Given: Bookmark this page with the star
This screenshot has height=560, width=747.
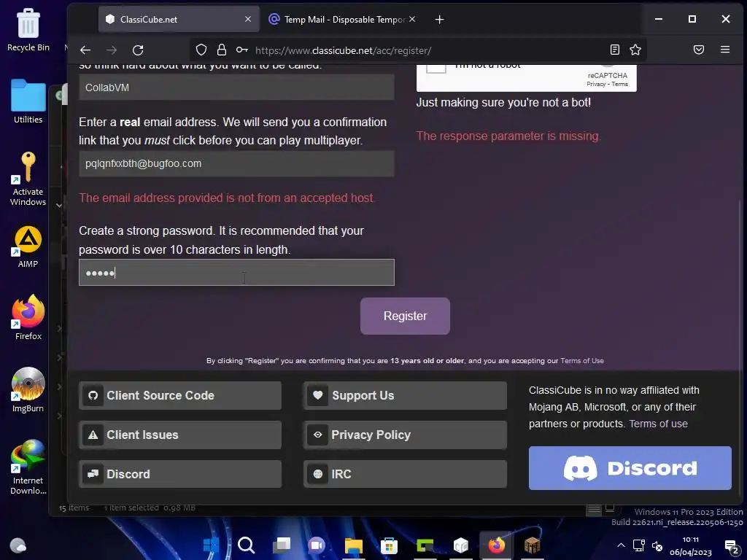Looking at the screenshot, I should pyautogui.click(x=635, y=50).
